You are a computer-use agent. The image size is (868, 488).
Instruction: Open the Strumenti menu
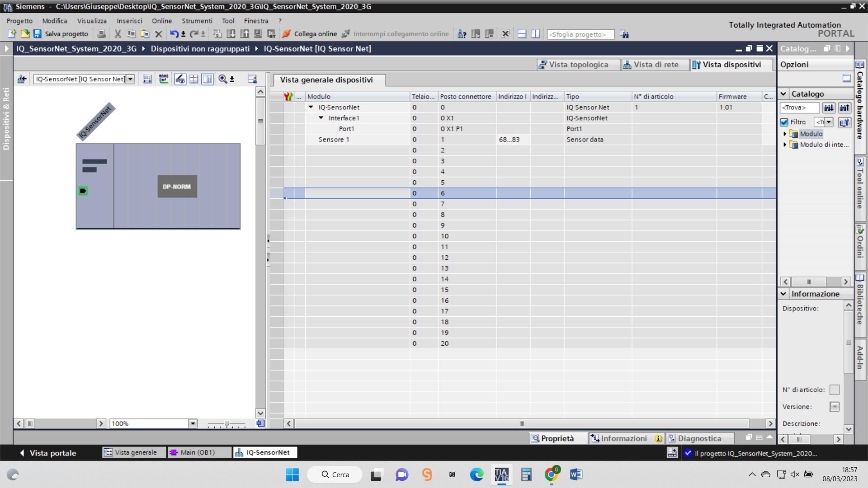tap(197, 21)
